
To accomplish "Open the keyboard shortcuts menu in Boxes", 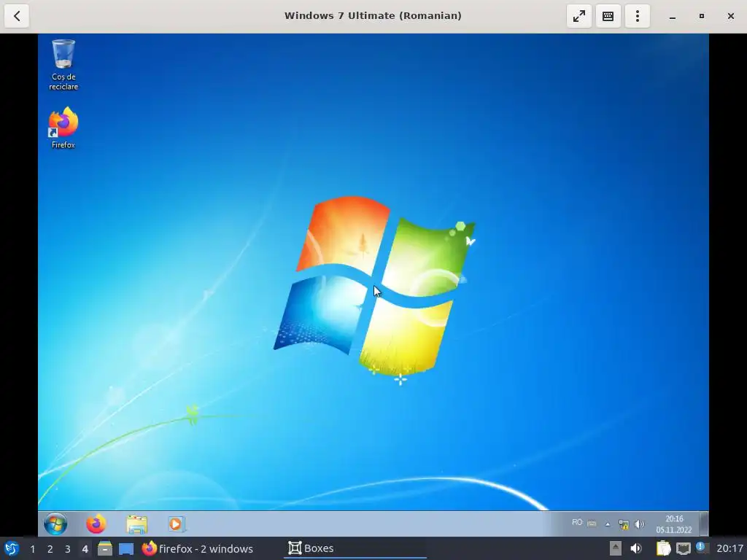I will coord(608,16).
